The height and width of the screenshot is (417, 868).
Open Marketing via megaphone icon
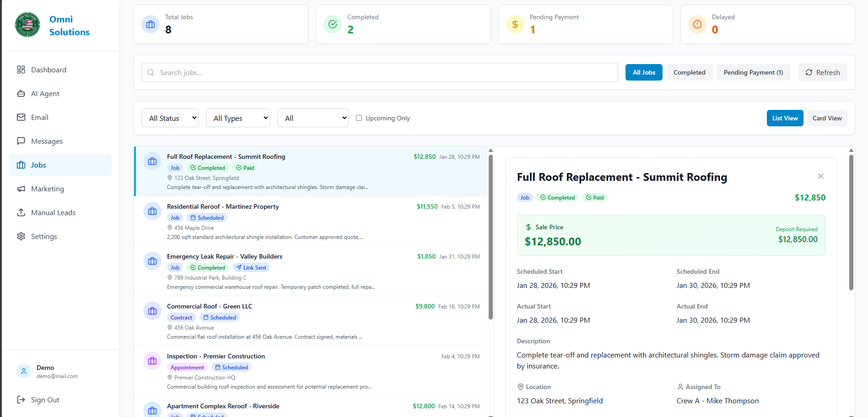pyautogui.click(x=21, y=189)
